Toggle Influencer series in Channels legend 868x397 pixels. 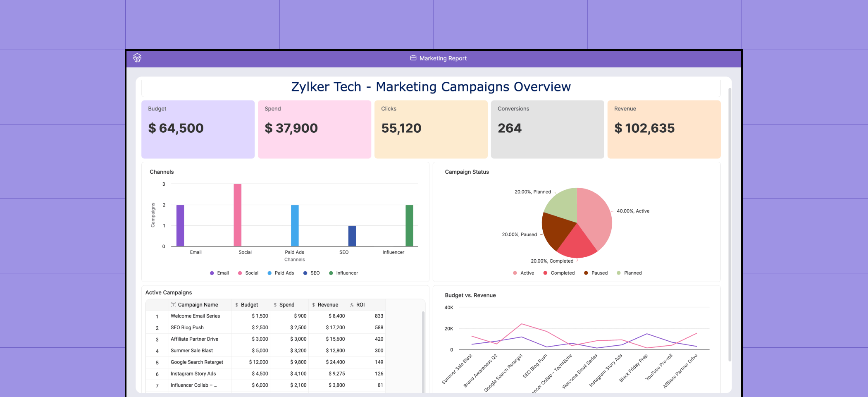coord(343,273)
